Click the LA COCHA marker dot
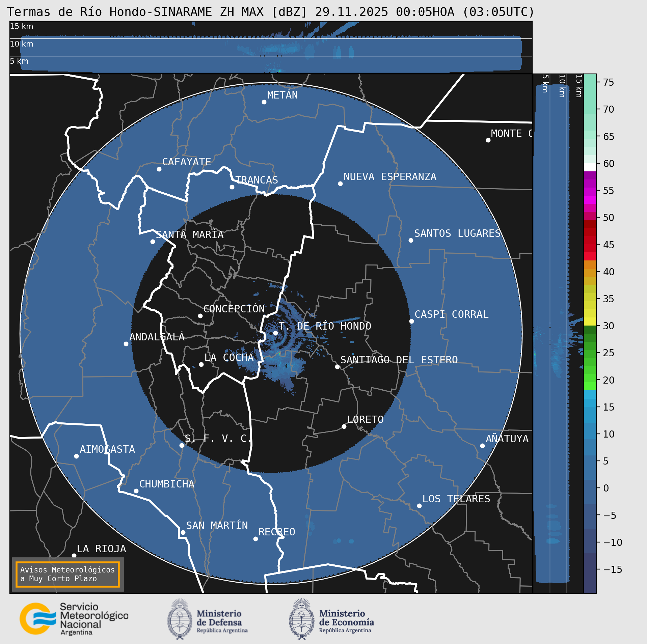Image resolution: width=647 pixels, height=644 pixels. pyautogui.click(x=201, y=364)
